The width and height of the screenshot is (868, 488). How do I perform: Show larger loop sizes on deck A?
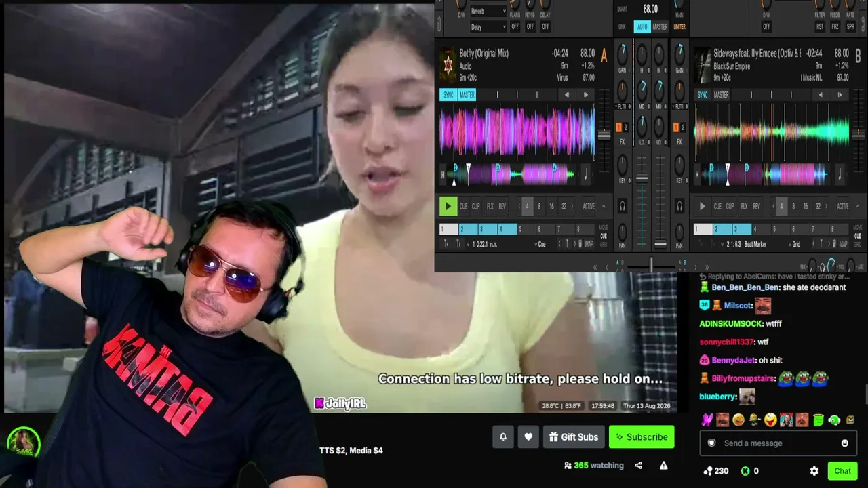pos(573,207)
